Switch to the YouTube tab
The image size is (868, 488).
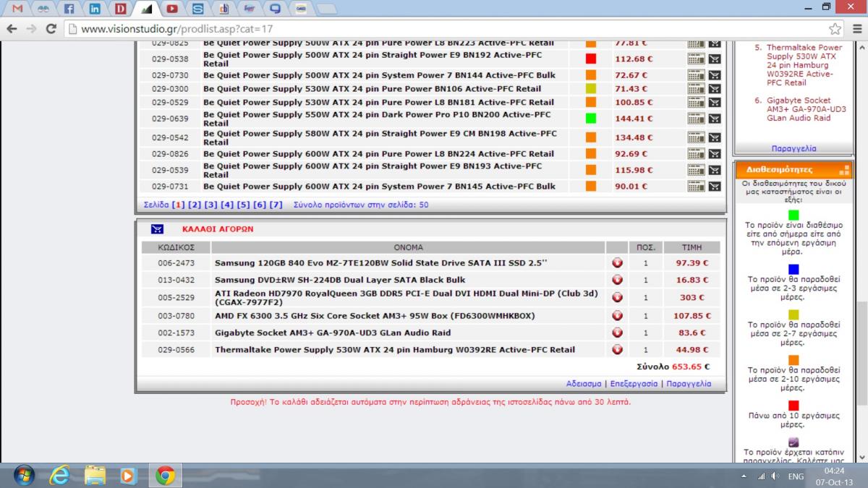171,9
